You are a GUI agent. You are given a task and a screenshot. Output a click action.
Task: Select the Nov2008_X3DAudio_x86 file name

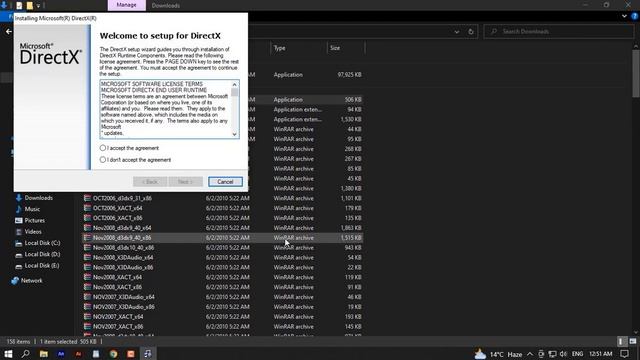coord(123,267)
